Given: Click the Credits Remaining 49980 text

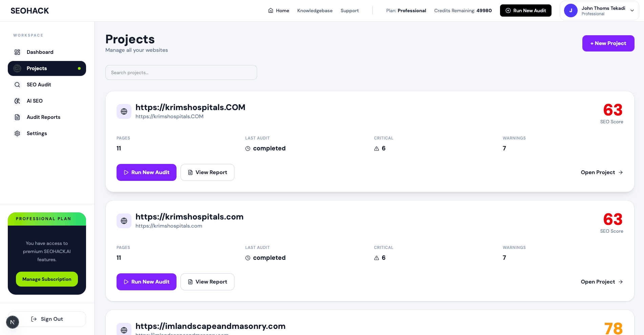Looking at the screenshot, I should (463, 11).
